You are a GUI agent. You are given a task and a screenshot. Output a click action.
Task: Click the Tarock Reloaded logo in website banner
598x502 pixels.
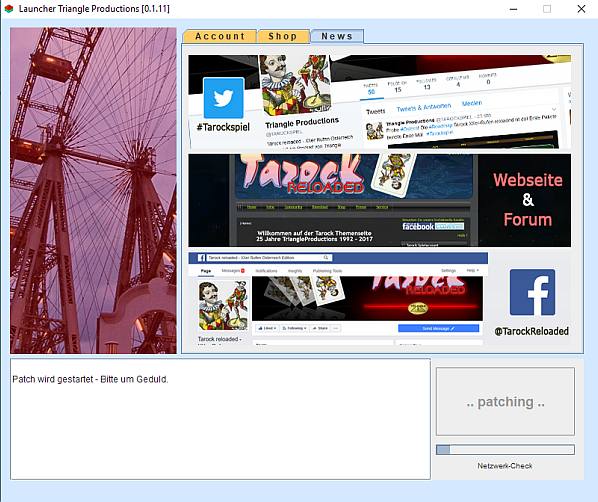coord(301,174)
